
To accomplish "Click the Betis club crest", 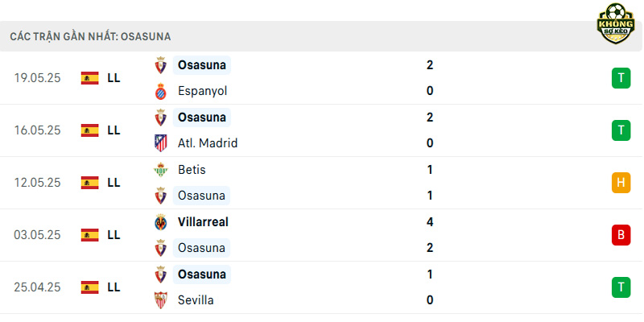I will [160, 170].
